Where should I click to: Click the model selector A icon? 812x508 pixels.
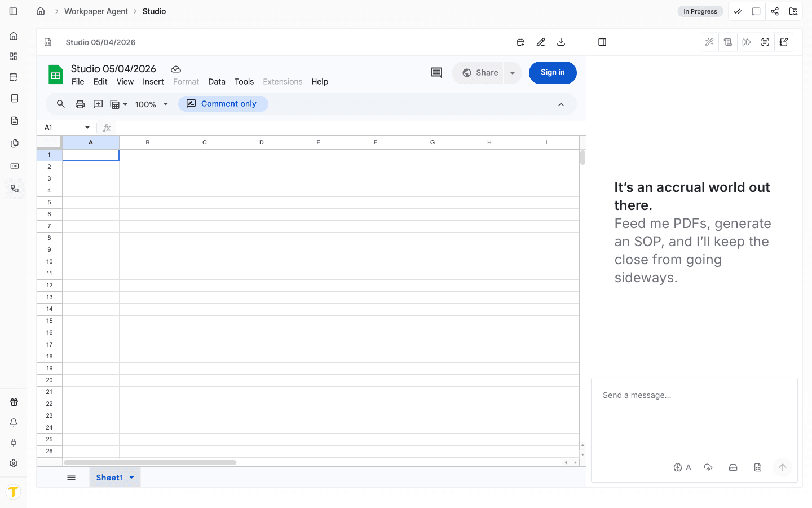coord(682,467)
